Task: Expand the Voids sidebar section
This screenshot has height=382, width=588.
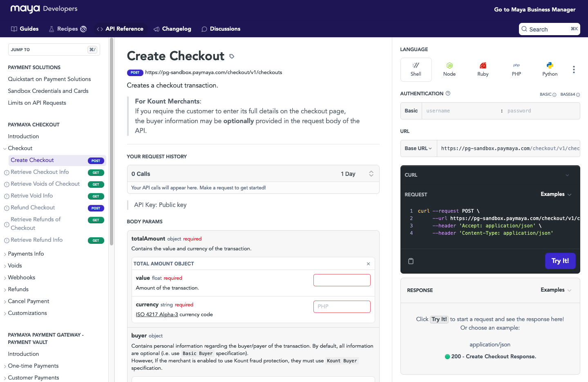Action: coord(5,266)
